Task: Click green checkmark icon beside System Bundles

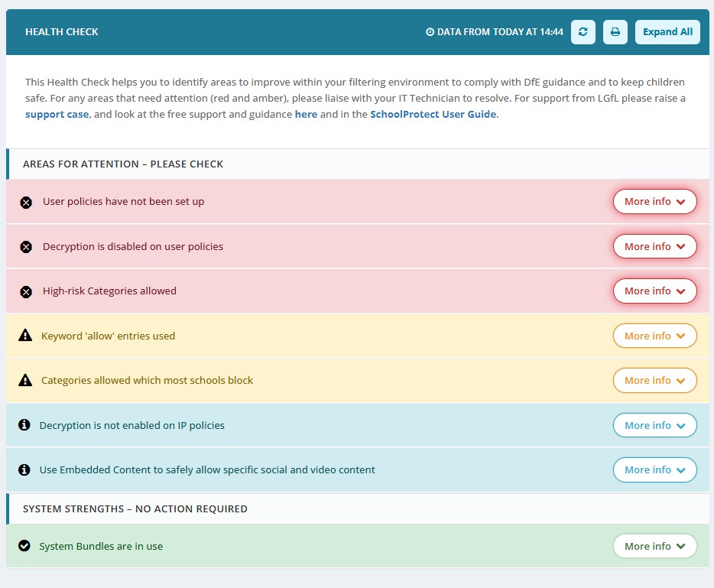Action: [x=24, y=546]
